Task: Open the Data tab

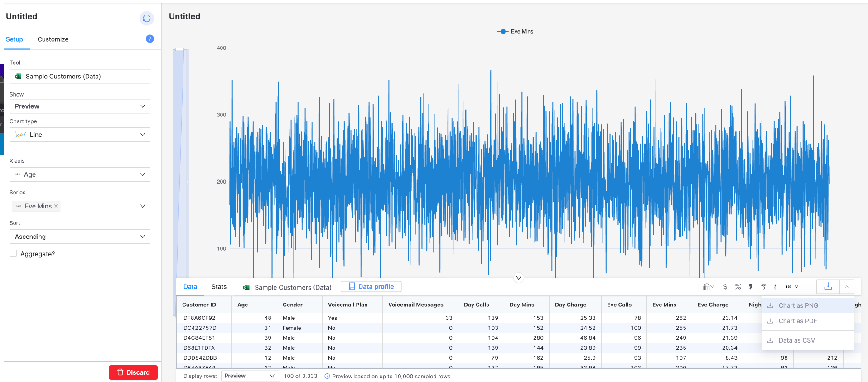Action: pos(190,287)
